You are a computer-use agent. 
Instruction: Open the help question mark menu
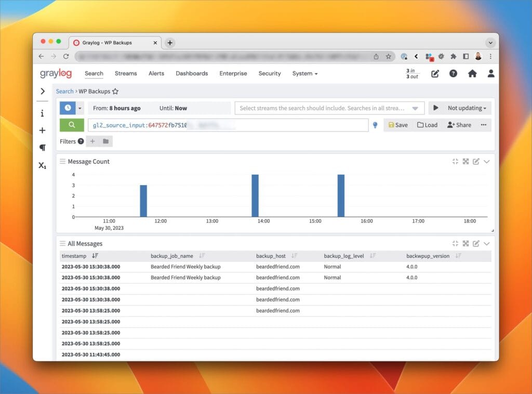click(453, 74)
